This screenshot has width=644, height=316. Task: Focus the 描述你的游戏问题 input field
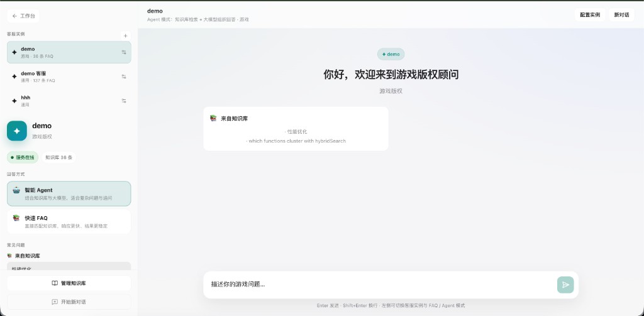[382, 284]
